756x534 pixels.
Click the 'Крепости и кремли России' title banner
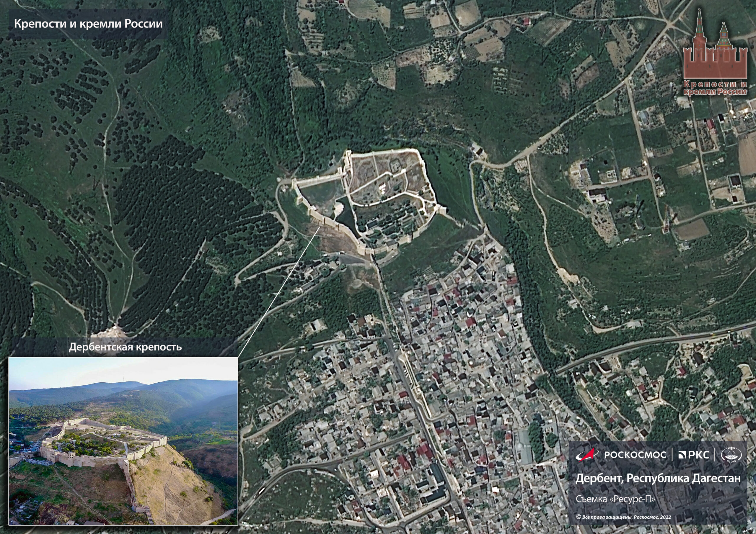pos(88,24)
